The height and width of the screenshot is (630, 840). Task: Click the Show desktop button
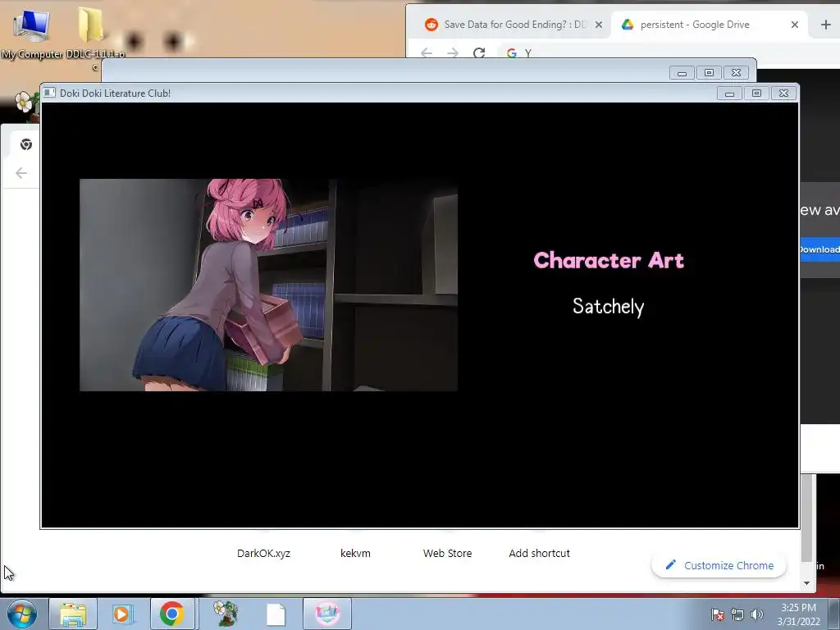pos(834,614)
